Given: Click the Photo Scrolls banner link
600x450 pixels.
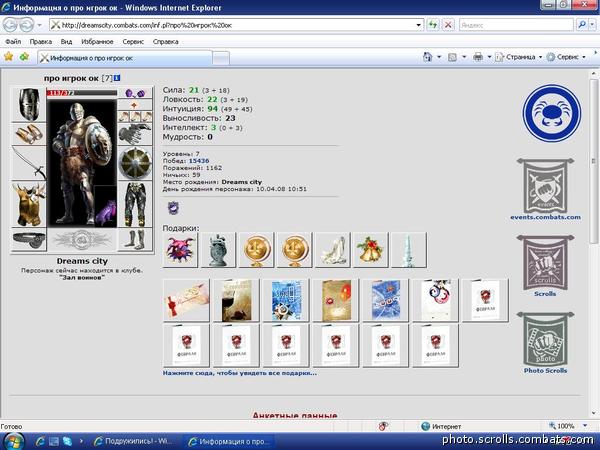Looking at the screenshot, I should pyautogui.click(x=545, y=343).
